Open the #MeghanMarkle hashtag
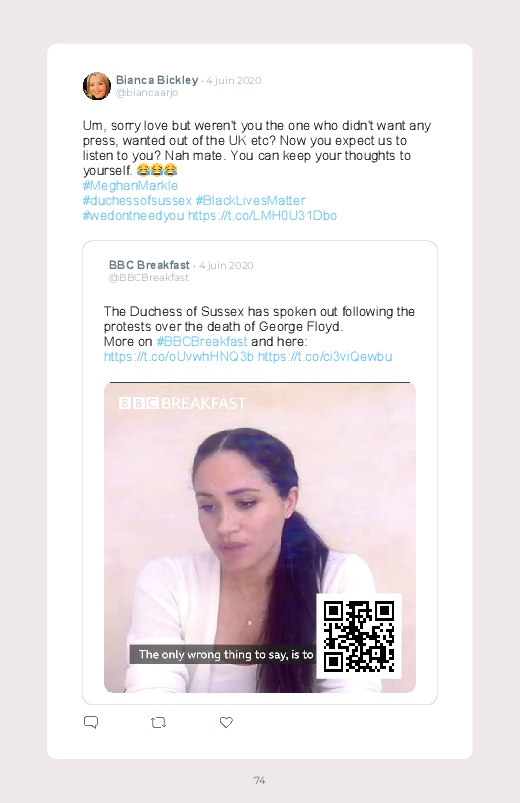The height and width of the screenshot is (803, 520). click(x=130, y=185)
